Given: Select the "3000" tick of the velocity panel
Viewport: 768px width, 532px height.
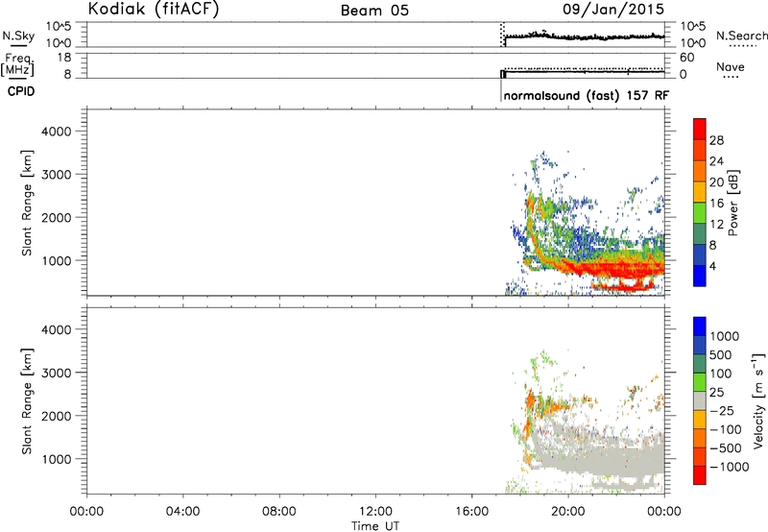Looking at the screenshot, I should coord(57,373).
